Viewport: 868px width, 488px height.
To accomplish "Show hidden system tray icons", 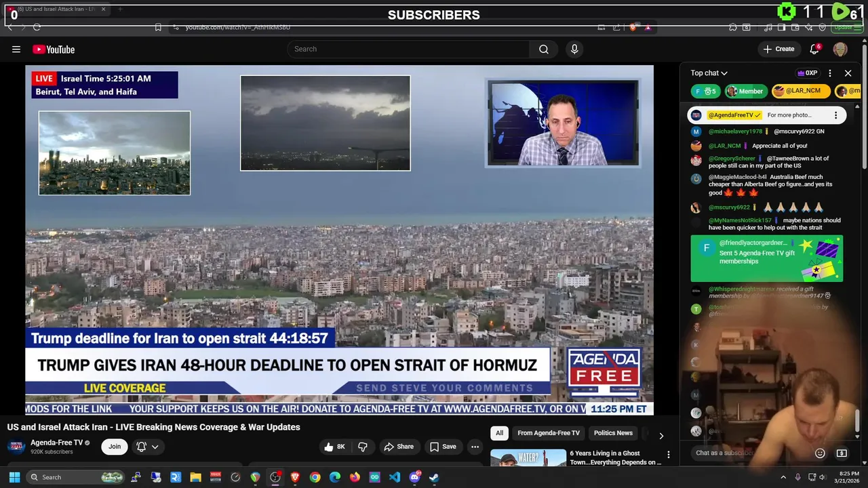I will pos(783,477).
